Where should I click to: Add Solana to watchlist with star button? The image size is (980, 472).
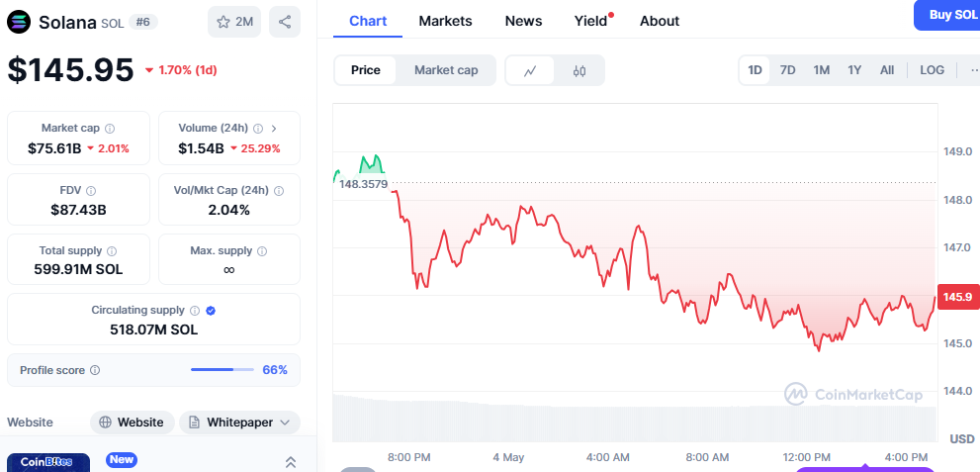tap(234, 22)
